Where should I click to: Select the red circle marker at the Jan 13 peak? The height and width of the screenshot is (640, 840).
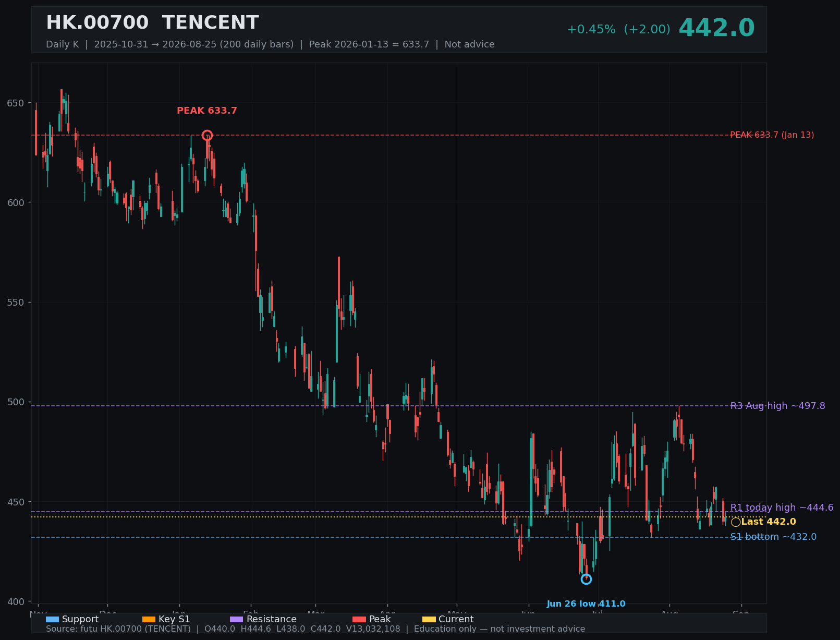[x=207, y=135]
